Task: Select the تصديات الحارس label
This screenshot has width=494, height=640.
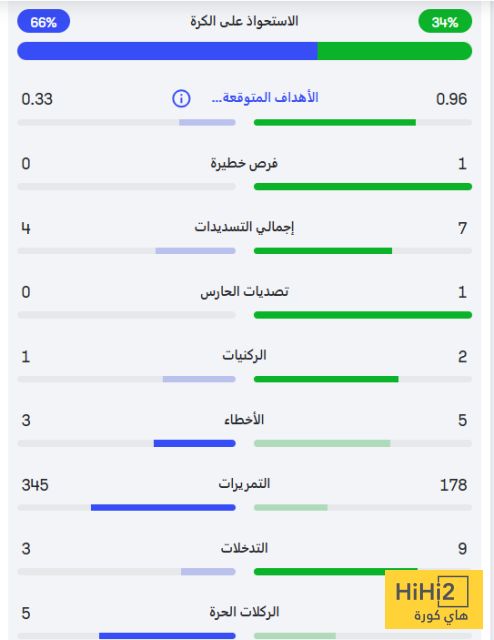Action: click(x=244, y=291)
